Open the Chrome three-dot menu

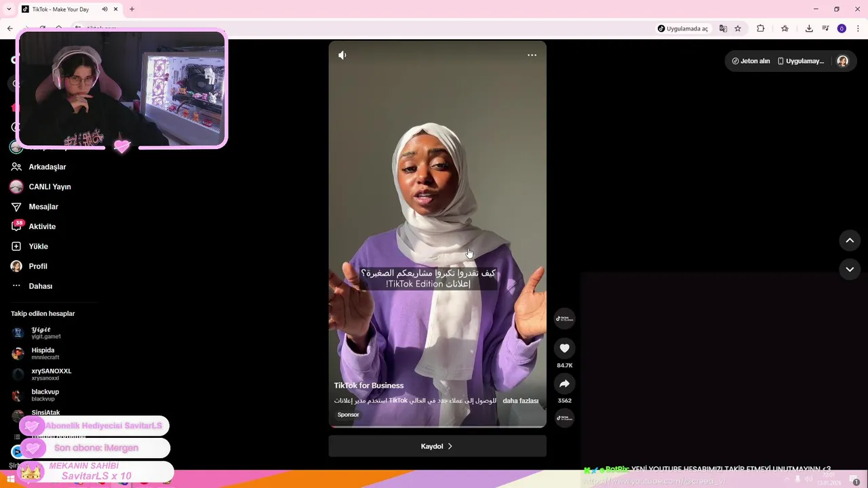[858, 28]
